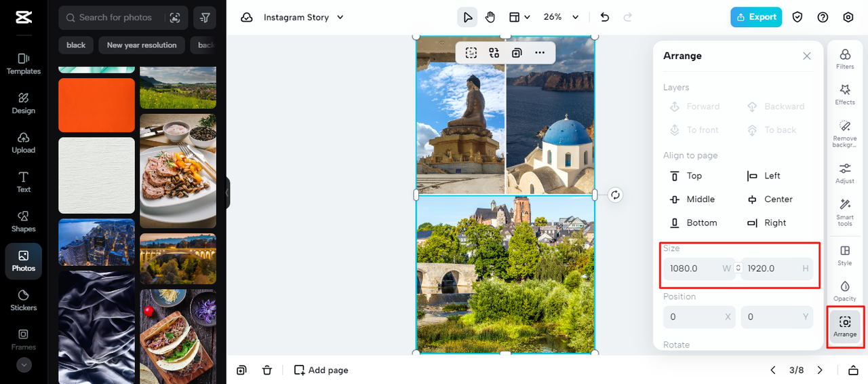Open the Effects tool
Screen dimensions: 868x384
845,94
